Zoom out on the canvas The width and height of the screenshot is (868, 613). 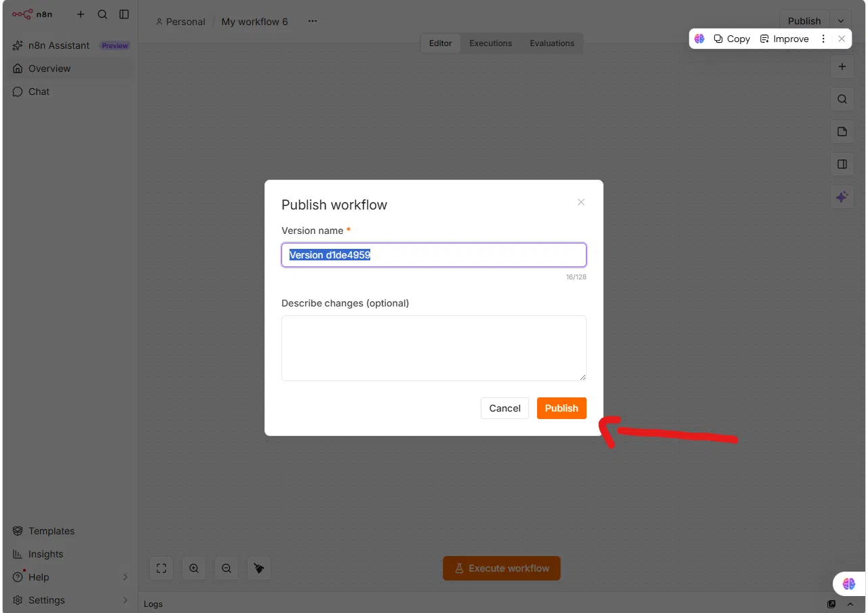tap(226, 568)
